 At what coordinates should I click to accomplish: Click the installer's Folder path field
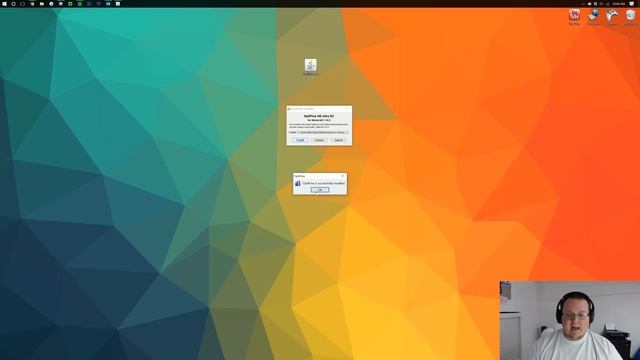(x=321, y=132)
